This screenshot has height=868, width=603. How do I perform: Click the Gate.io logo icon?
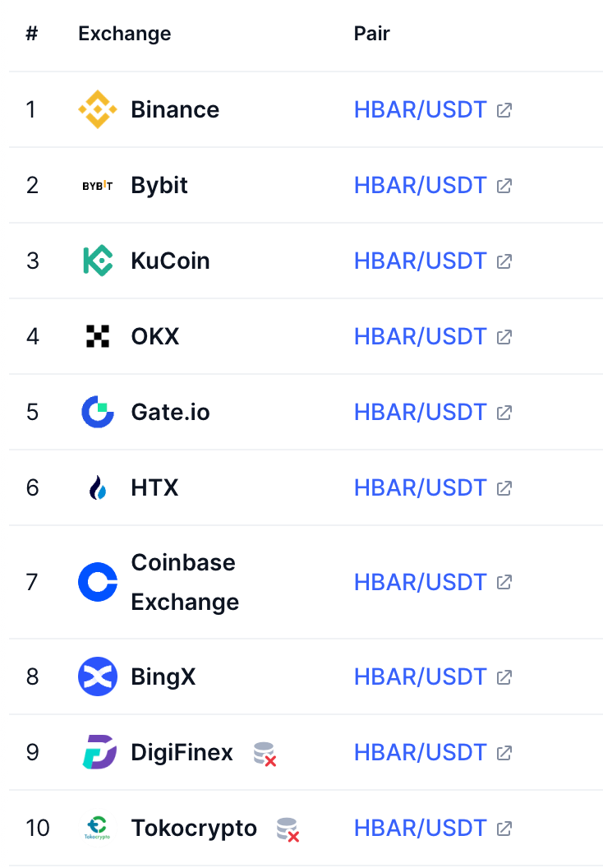pos(97,412)
